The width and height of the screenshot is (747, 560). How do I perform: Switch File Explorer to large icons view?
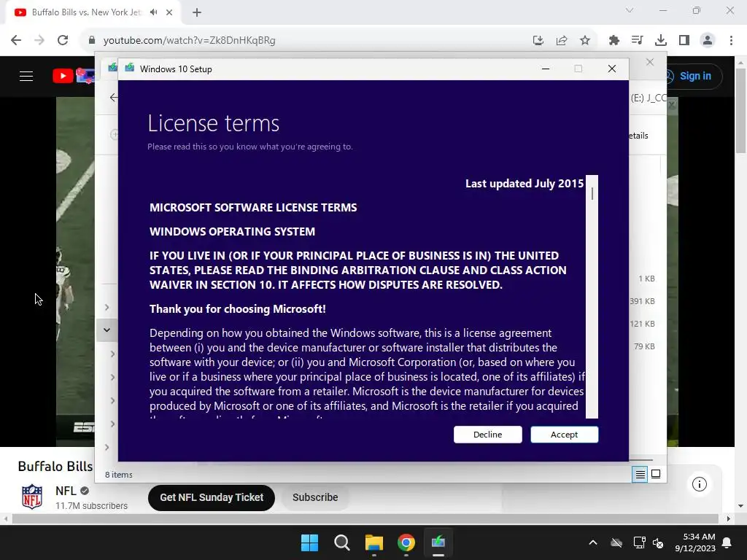pyautogui.click(x=656, y=474)
